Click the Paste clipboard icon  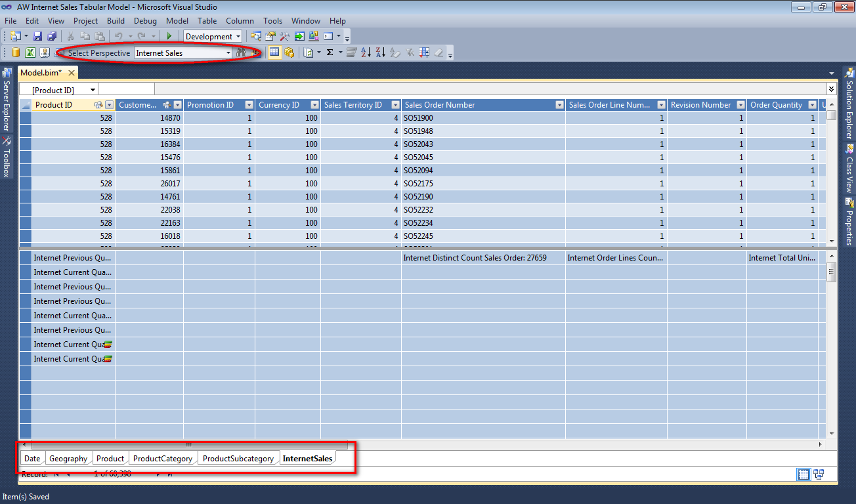[100, 36]
